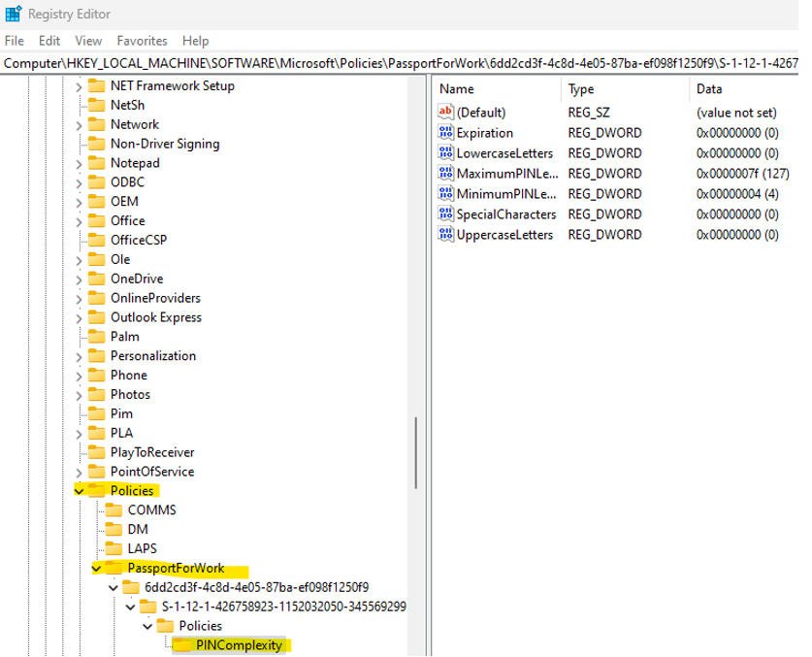The image size is (812, 657).
Task: Expand the NET Framework Setup key
Action: coord(79,86)
